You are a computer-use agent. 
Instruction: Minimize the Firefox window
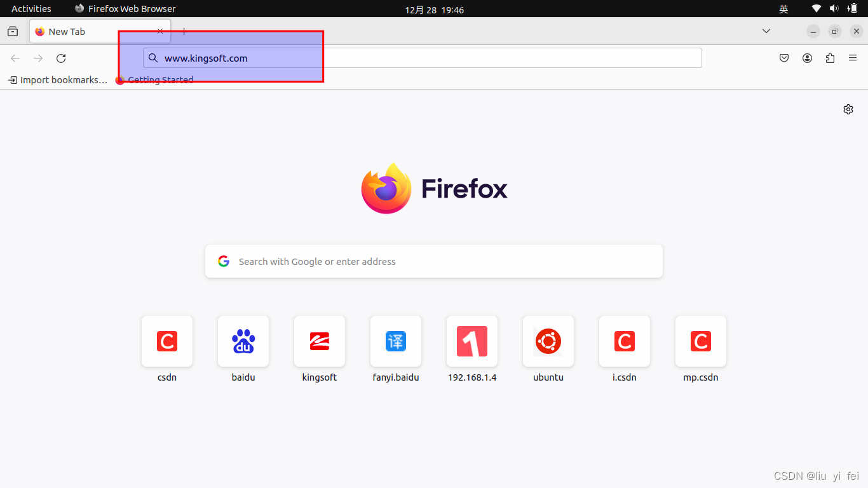click(x=813, y=31)
